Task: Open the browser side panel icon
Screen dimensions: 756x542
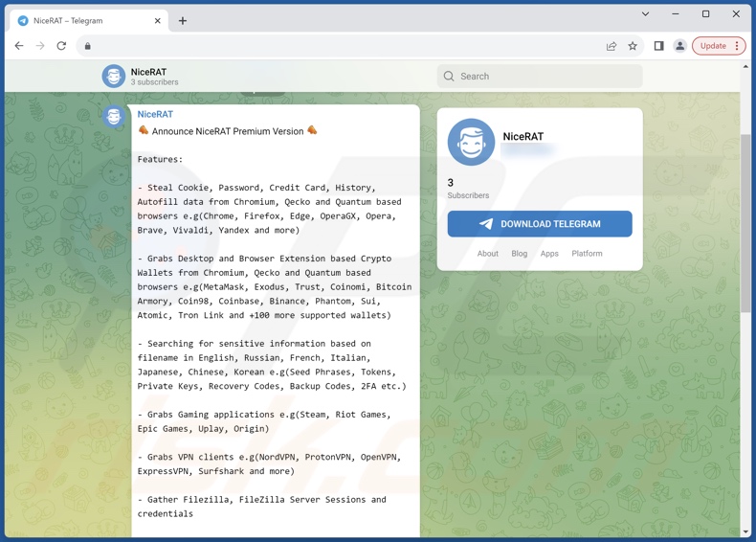Action: coord(658,46)
